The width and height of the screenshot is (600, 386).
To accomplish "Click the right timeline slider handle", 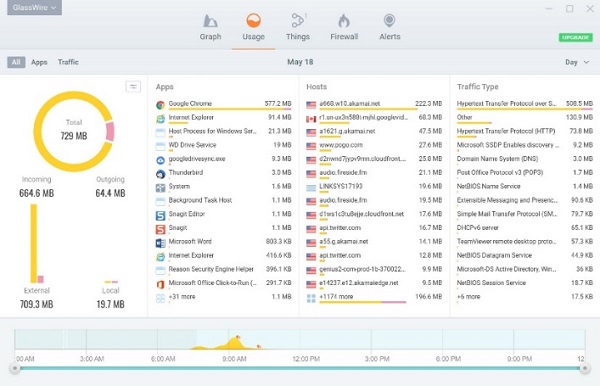I will [x=584, y=368].
